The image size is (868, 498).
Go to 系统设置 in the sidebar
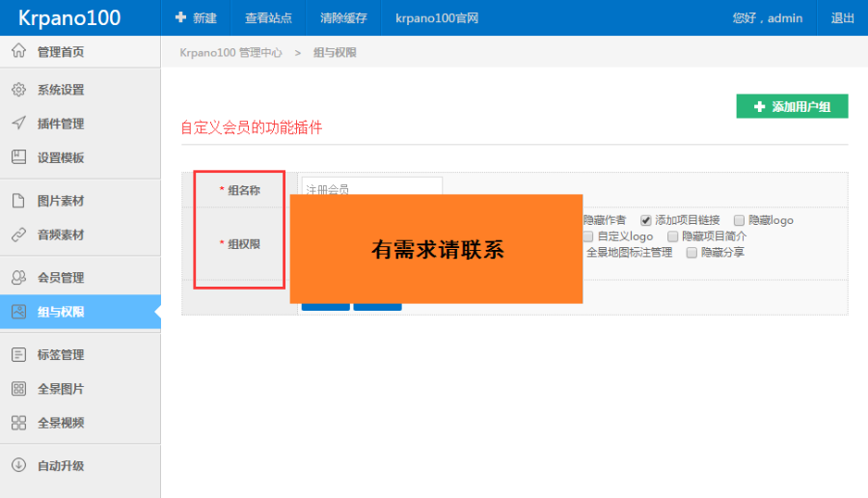[80, 89]
